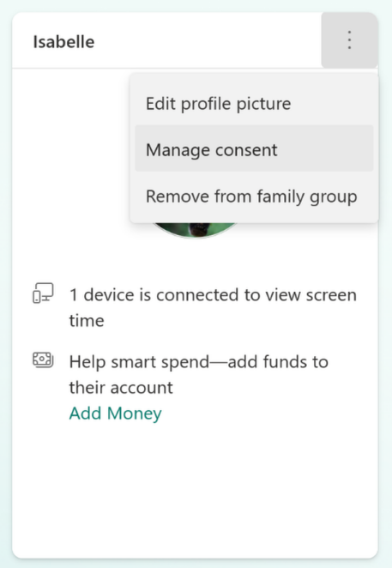Click the white gap between device and funds rows
Image resolution: width=392 pixels, height=568 pixels.
196,341
